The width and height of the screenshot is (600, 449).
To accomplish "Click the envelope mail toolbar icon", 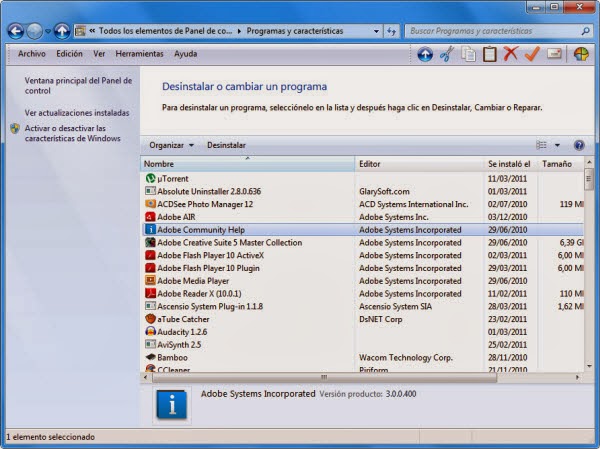I will pos(554,54).
